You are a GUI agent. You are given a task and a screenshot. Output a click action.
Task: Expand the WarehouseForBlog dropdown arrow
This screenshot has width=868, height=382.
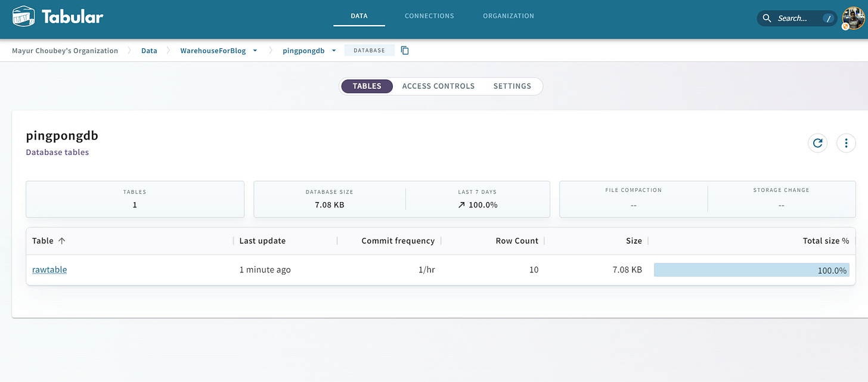(x=255, y=51)
